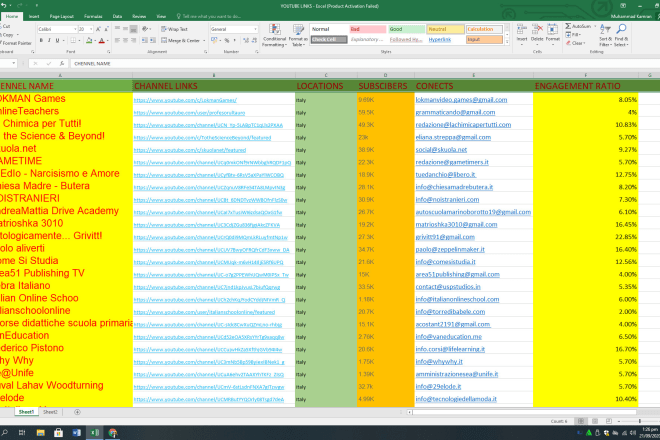Toggle middle vertical alignment
The width and height of the screenshot is (660, 440).
pyautogui.click(x=125, y=29)
